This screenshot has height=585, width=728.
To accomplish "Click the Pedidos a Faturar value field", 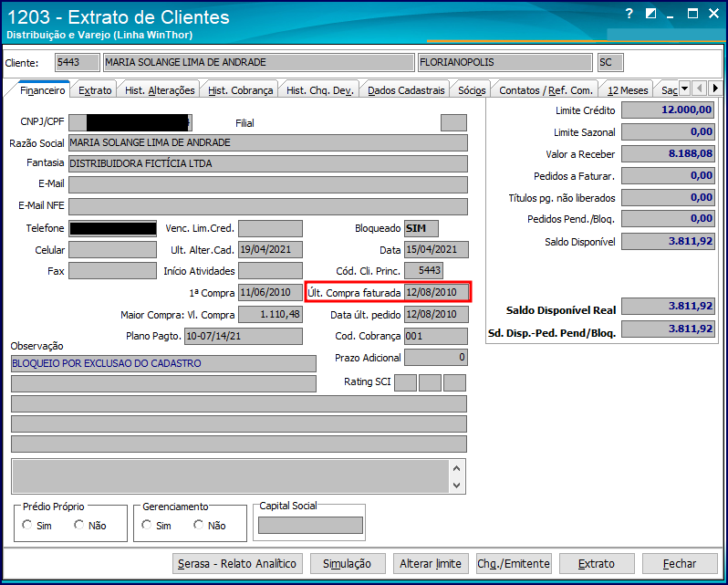I will (x=668, y=175).
